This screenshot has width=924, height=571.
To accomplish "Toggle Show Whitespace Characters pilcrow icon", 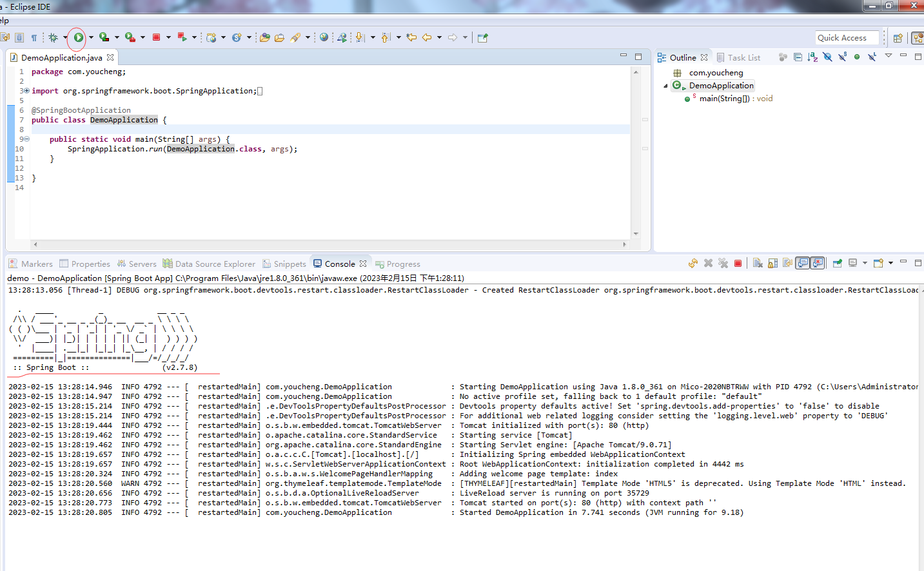I will 34,37.
